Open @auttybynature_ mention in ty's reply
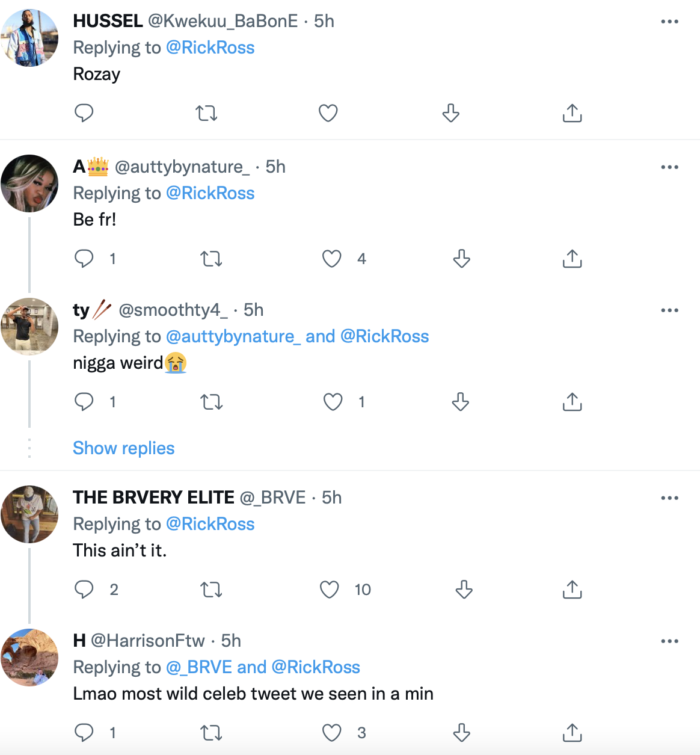The height and width of the screenshot is (755, 700). pos(233,336)
